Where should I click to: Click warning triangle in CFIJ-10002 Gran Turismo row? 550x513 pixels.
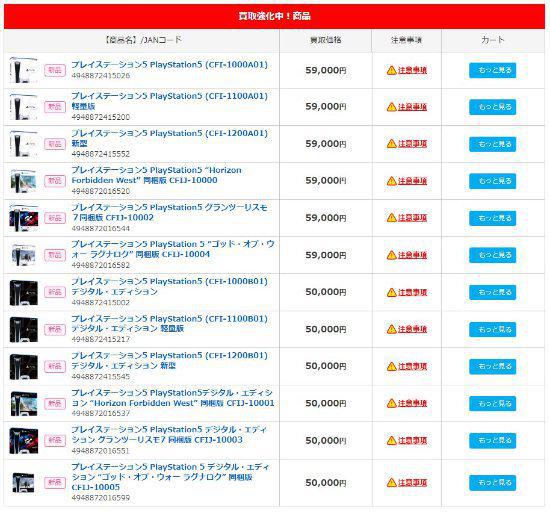pyautogui.click(x=391, y=218)
